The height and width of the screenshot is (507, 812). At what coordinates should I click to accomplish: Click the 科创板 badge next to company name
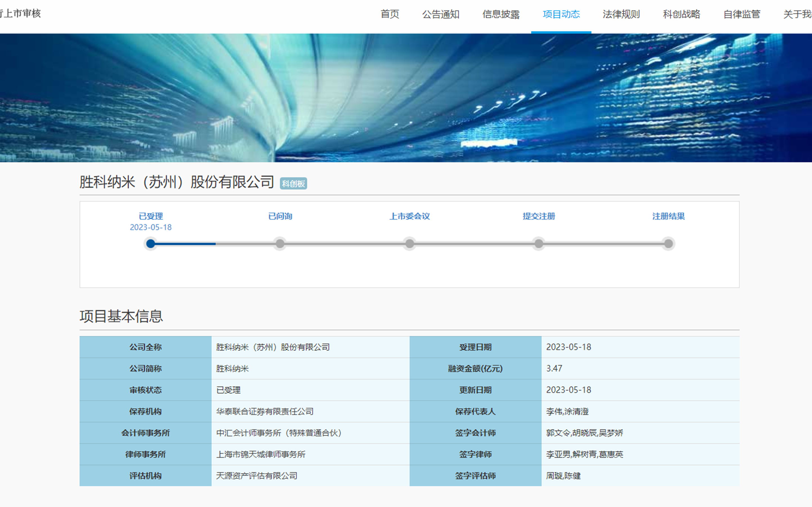(294, 183)
